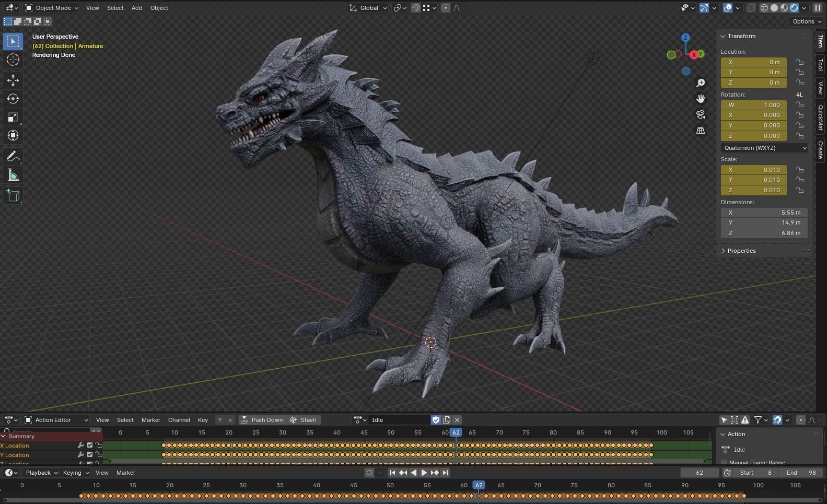Open the Playback popover
Screen dimensions: 827x504
[41, 473]
